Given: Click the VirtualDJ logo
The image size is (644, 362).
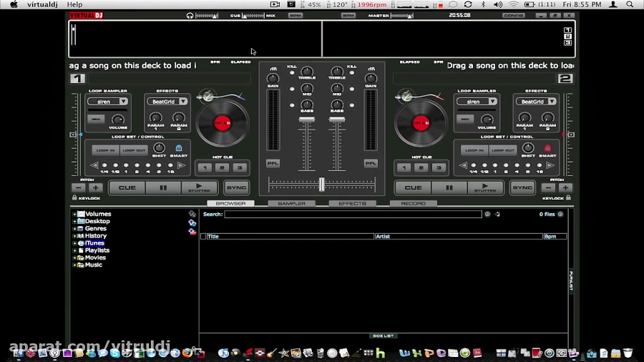Looking at the screenshot, I should [x=86, y=16].
